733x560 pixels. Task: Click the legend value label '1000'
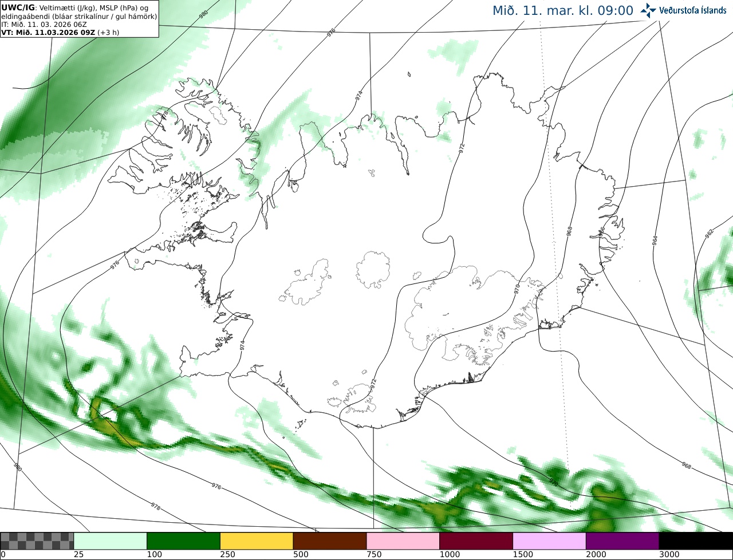tap(449, 555)
